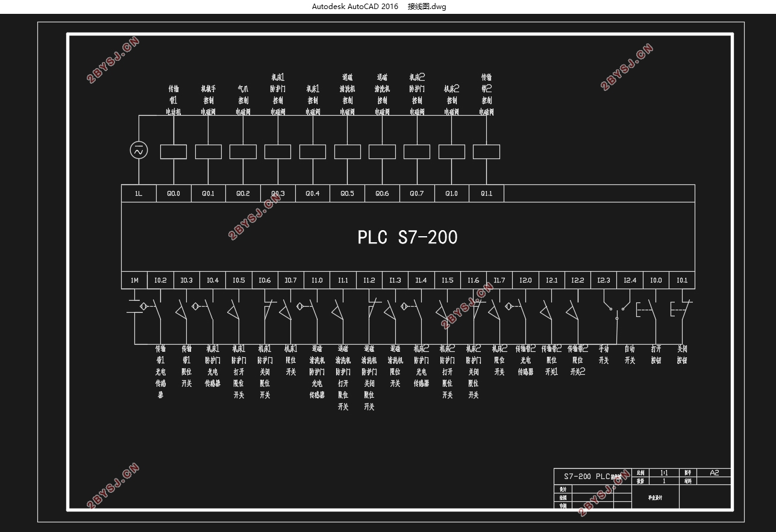Viewport: 776px width, 532px height.
Task: Pick the Q0.2 output terminal
Action: [243, 193]
